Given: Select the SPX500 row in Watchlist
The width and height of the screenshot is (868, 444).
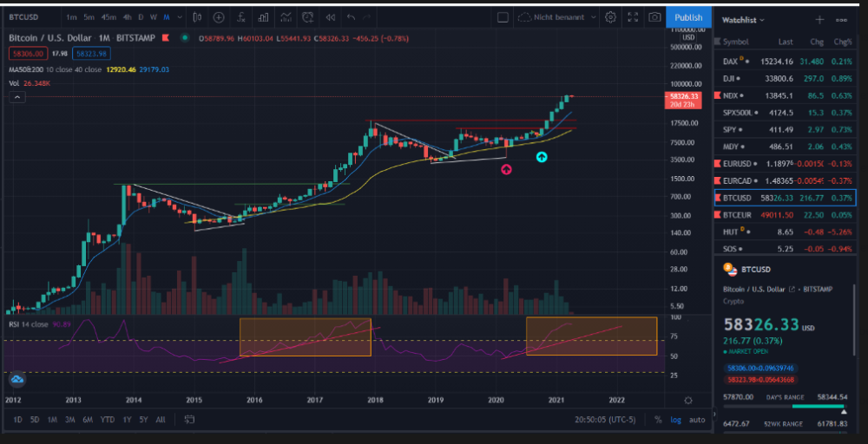Looking at the screenshot, I should [x=785, y=113].
